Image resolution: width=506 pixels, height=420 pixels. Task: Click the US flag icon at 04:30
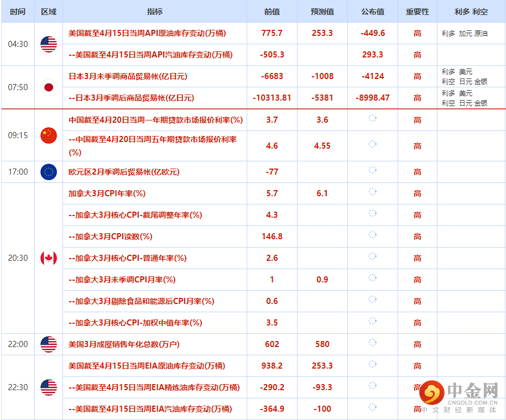click(x=49, y=44)
